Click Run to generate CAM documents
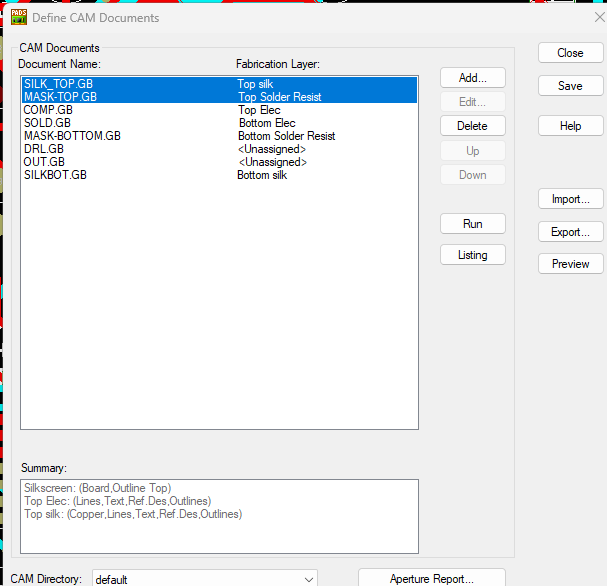This screenshot has height=586, width=607. (472, 224)
